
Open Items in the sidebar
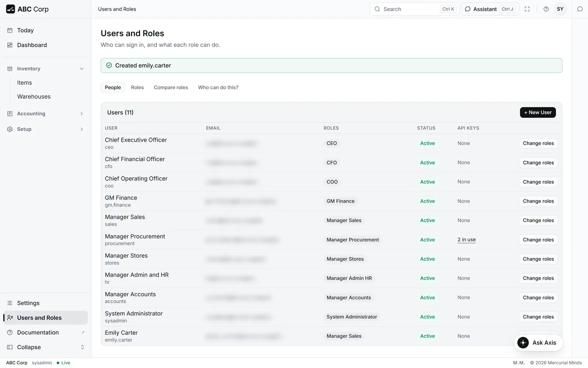click(25, 83)
